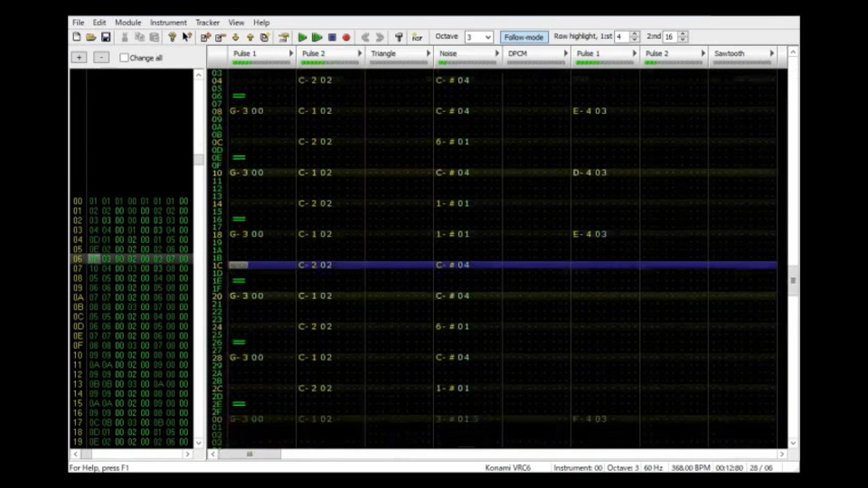Click the plus button above the frame list

(x=79, y=57)
